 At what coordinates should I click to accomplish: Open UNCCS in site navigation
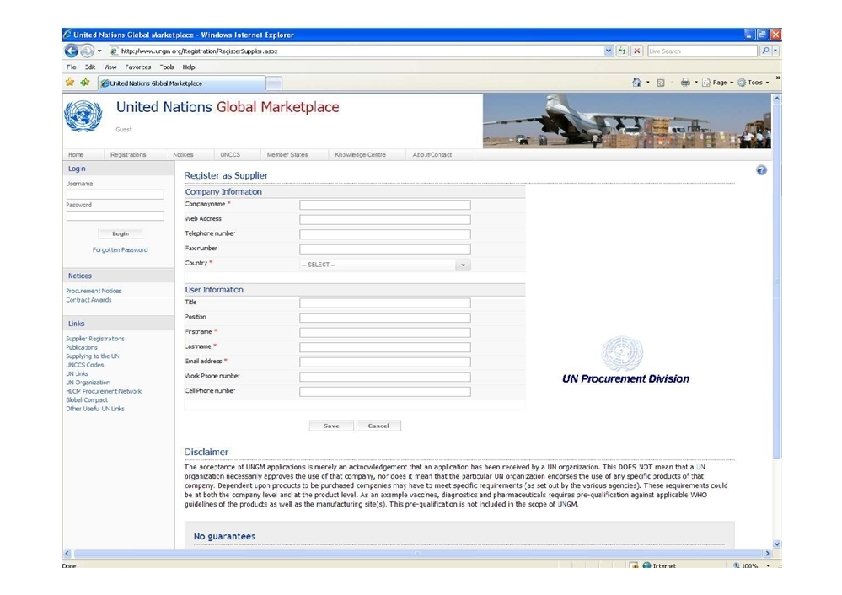pos(230,155)
